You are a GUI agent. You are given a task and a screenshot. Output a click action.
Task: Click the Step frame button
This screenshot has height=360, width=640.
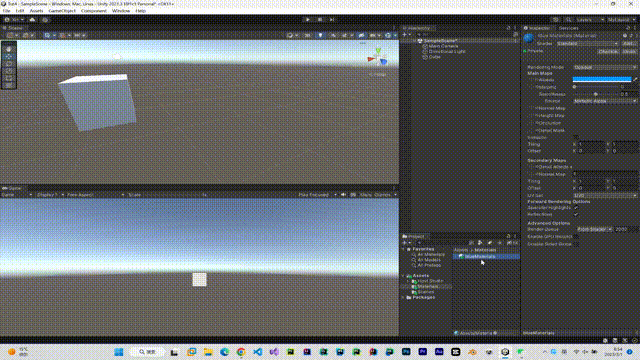[332, 20]
